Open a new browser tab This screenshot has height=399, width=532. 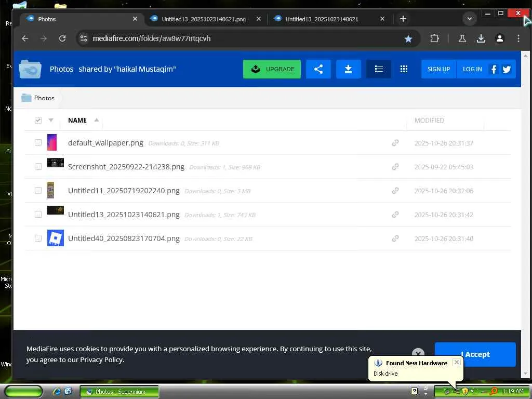[403, 19]
